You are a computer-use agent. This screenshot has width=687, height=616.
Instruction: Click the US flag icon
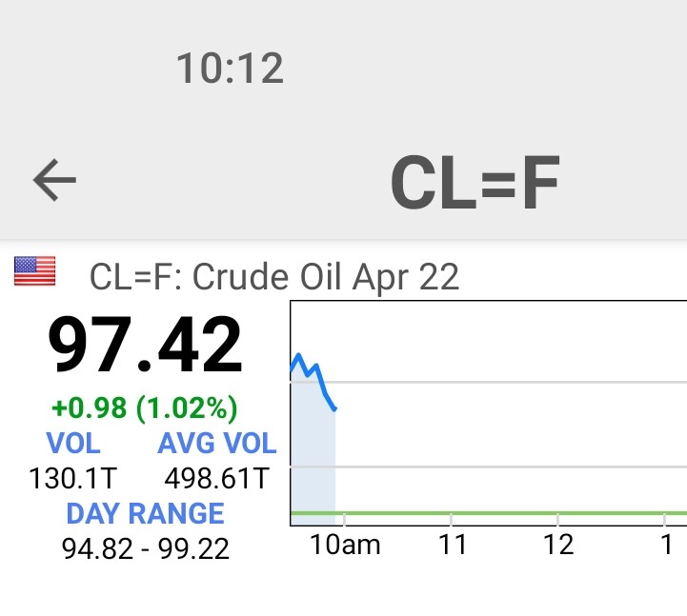[x=34, y=271]
